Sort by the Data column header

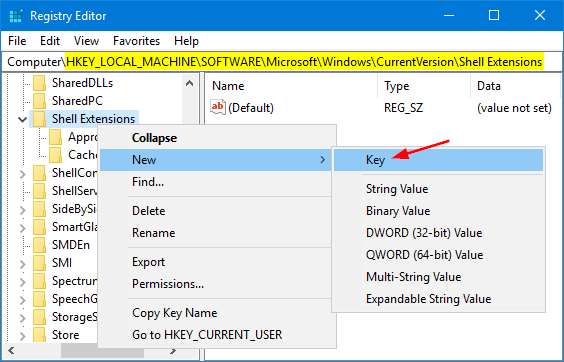tap(516, 86)
